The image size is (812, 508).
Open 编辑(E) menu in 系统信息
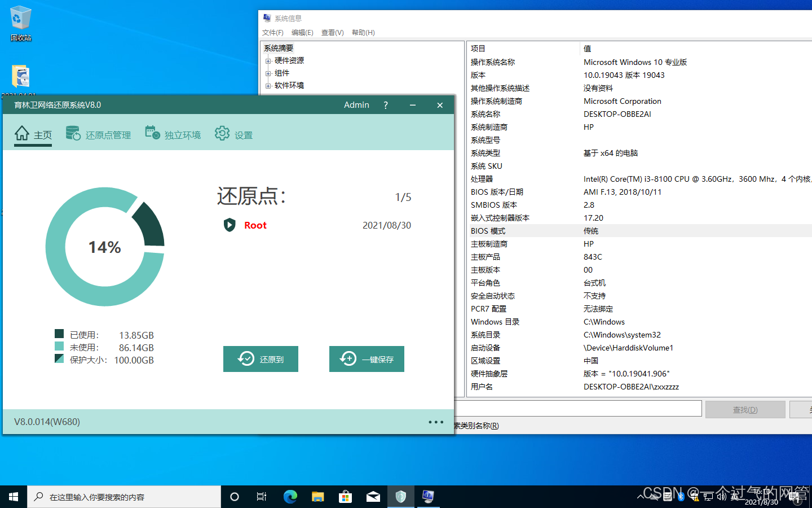pos(302,33)
